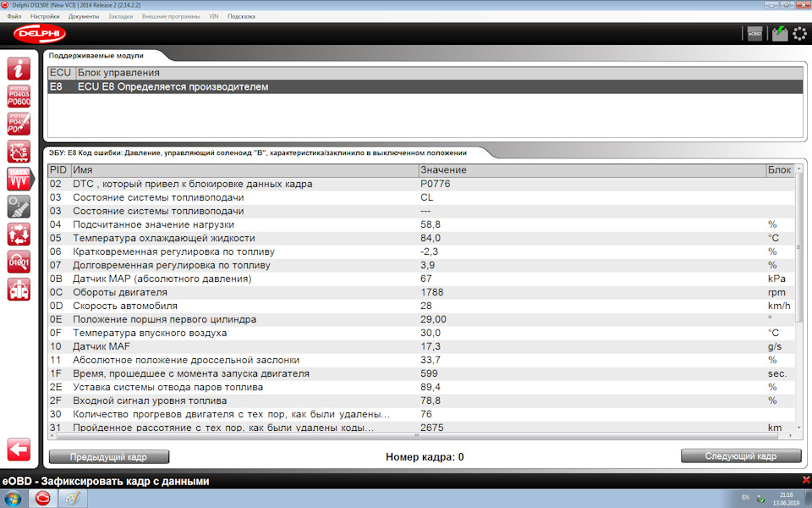Click the CL fuel system state value
The height and width of the screenshot is (508, 812).
[x=426, y=197]
